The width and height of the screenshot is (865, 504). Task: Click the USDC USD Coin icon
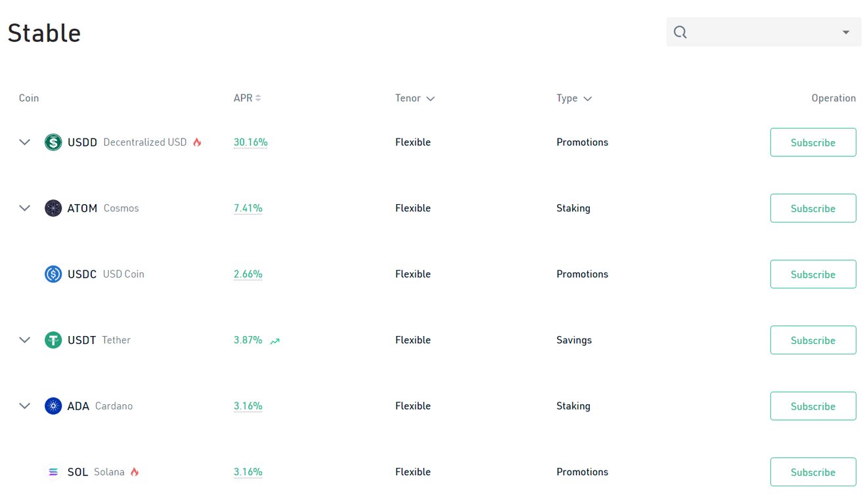[53, 274]
